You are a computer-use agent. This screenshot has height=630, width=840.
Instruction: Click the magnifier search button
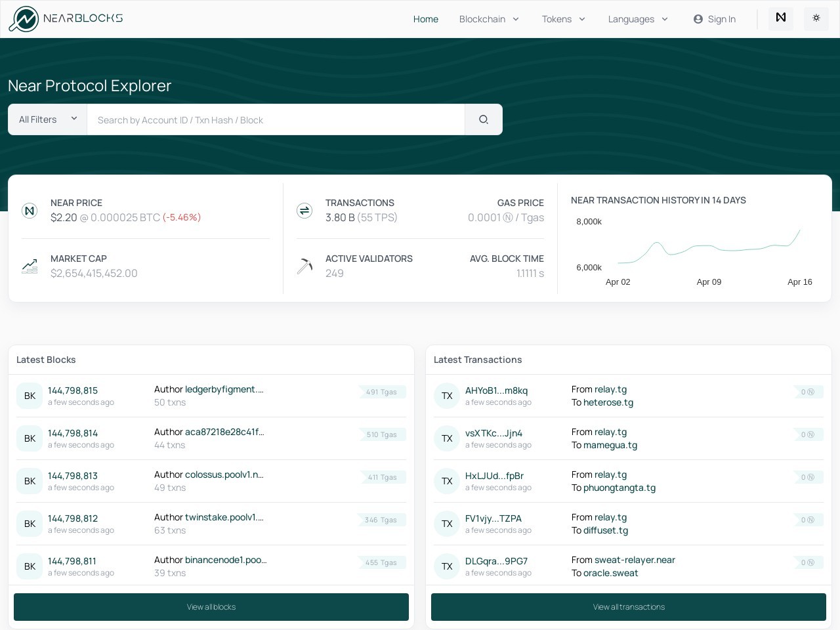point(484,119)
